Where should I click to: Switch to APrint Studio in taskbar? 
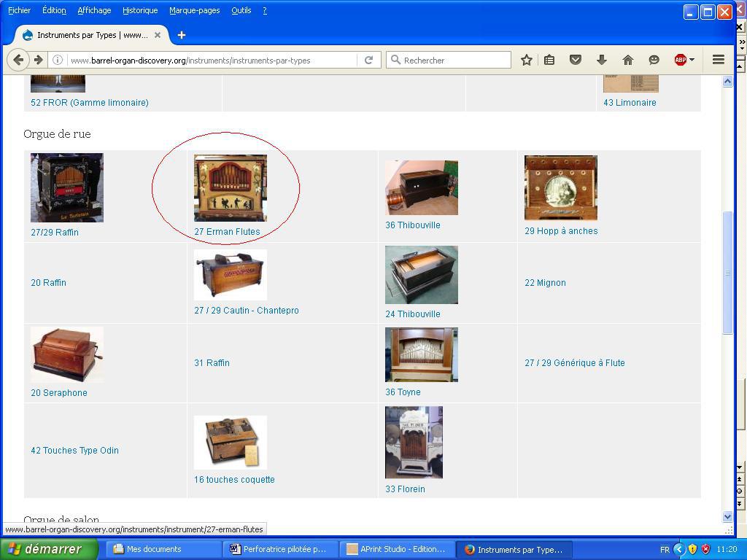396,549
